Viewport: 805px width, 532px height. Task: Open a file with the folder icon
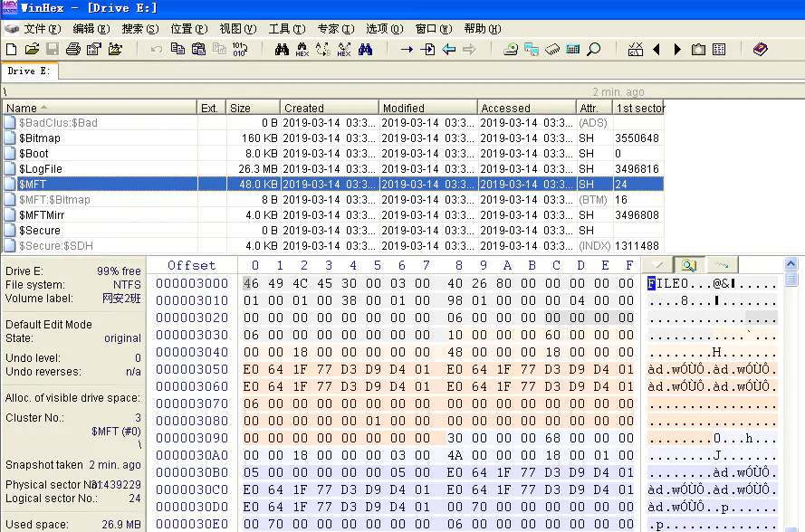(32, 49)
